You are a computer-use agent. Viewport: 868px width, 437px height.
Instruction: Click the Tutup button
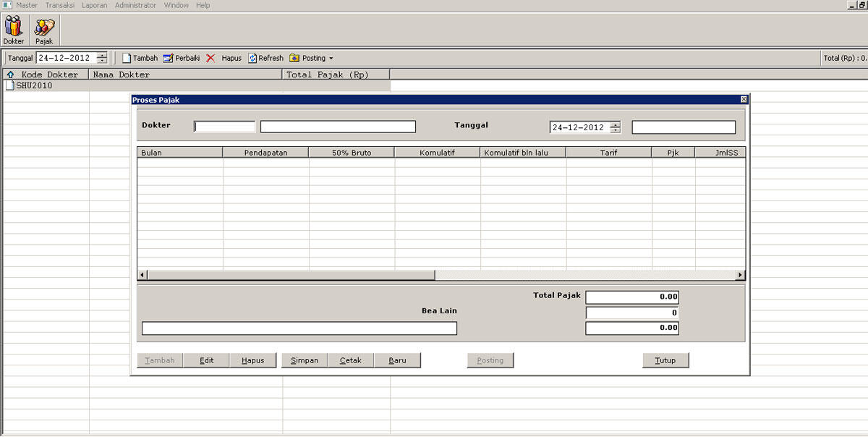(665, 360)
